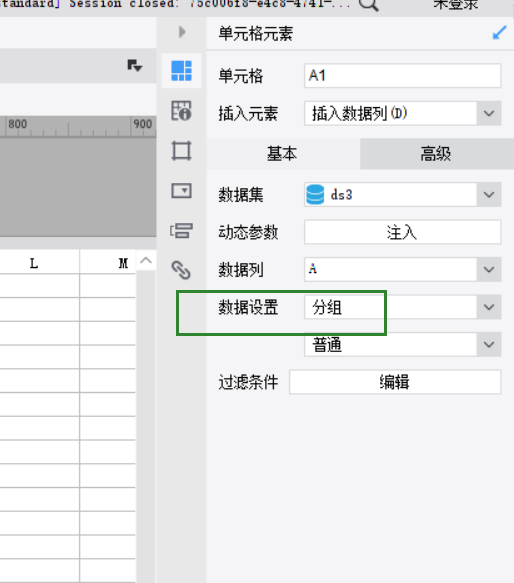Click the scrollbar up arrow

146,261
